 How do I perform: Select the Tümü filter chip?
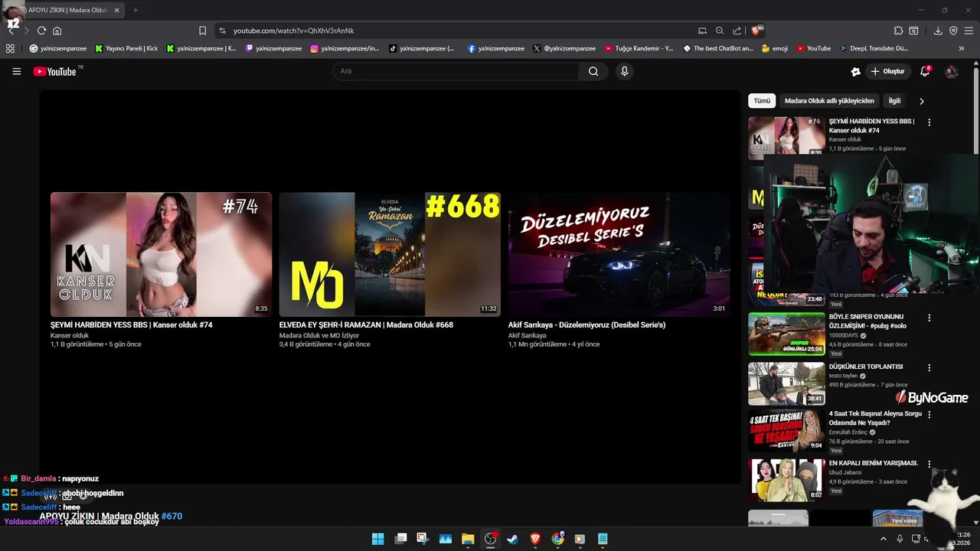pyautogui.click(x=762, y=101)
